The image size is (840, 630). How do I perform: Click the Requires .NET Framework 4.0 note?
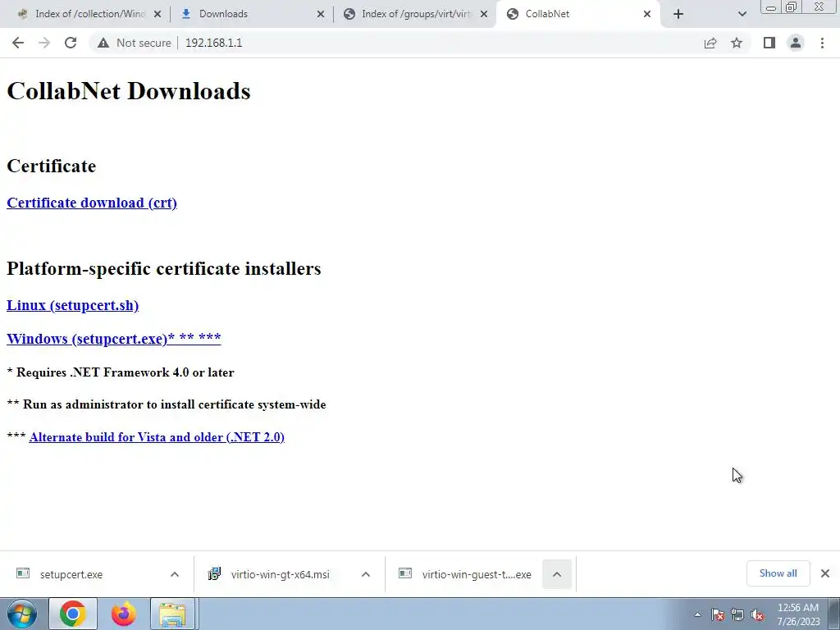click(x=121, y=372)
